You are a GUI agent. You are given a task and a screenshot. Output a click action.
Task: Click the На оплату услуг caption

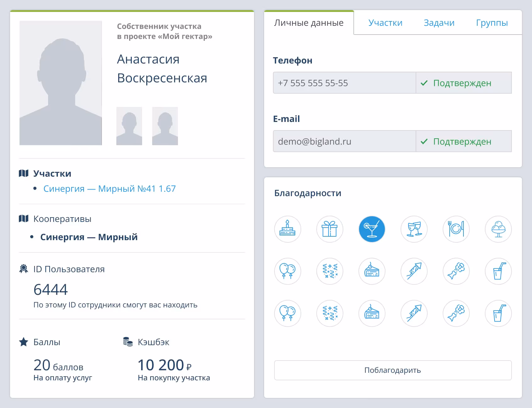pyautogui.click(x=63, y=378)
